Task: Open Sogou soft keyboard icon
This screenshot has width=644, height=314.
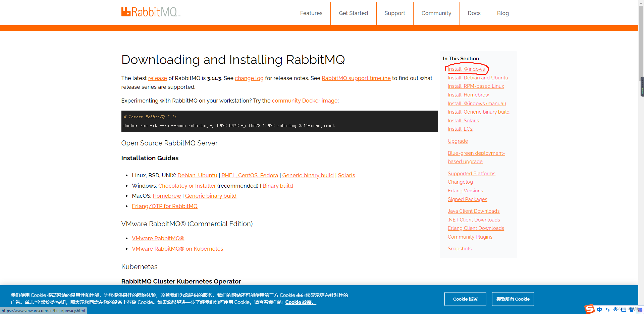Action: [624, 310]
